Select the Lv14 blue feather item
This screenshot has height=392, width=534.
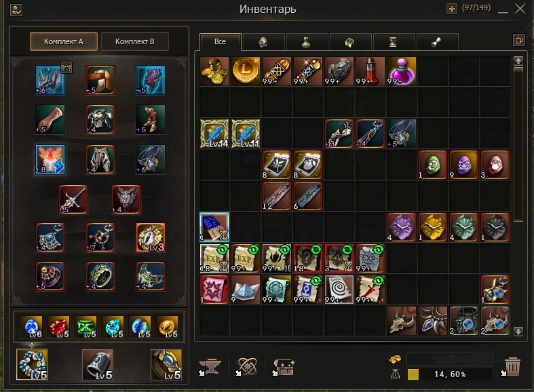pos(214,134)
